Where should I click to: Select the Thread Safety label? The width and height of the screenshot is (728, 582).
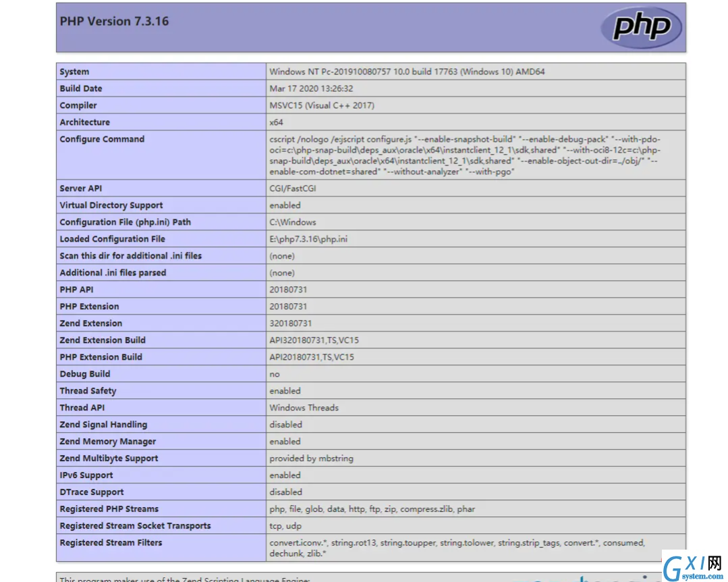click(x=88, y=391)
